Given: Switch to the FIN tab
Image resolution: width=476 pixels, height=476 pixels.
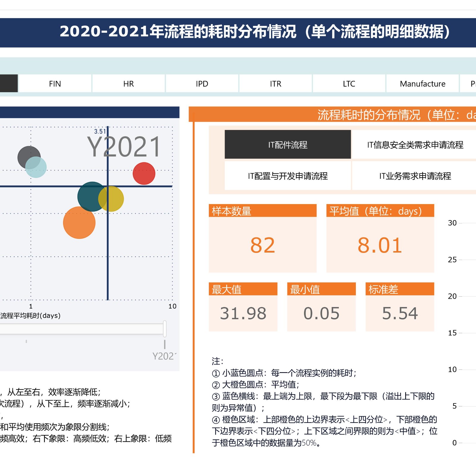Looking at the screenshot, I should coord(55,84).
